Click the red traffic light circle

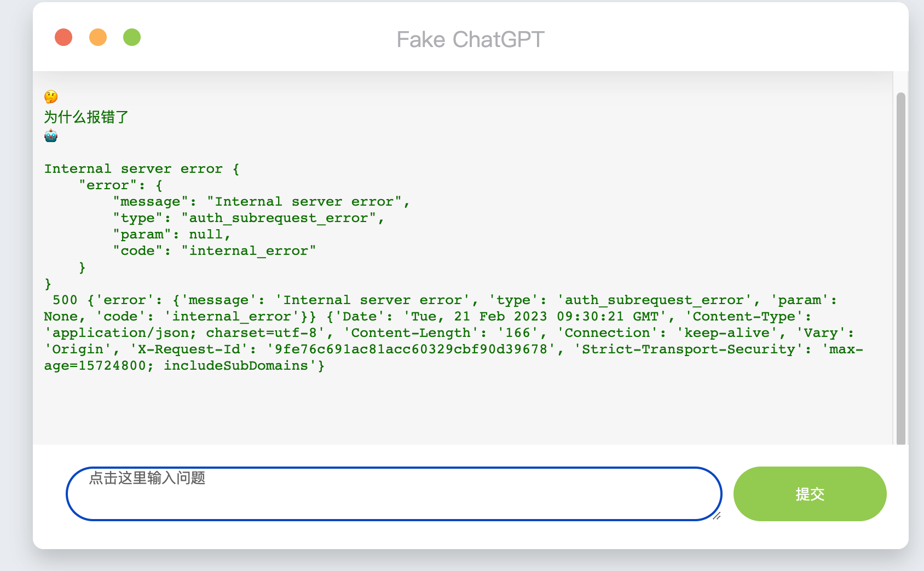point(63,37)
